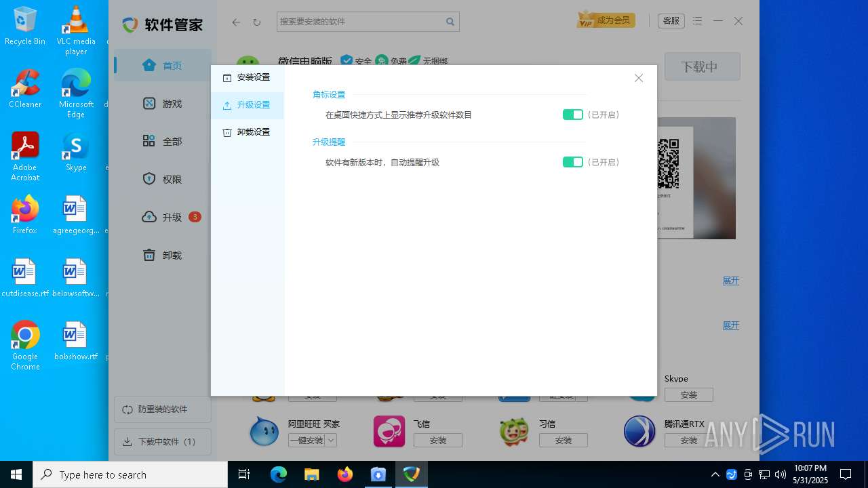Screen dimensions: 868x488
Task: Click the refresh icon
Action: [256, 22]
